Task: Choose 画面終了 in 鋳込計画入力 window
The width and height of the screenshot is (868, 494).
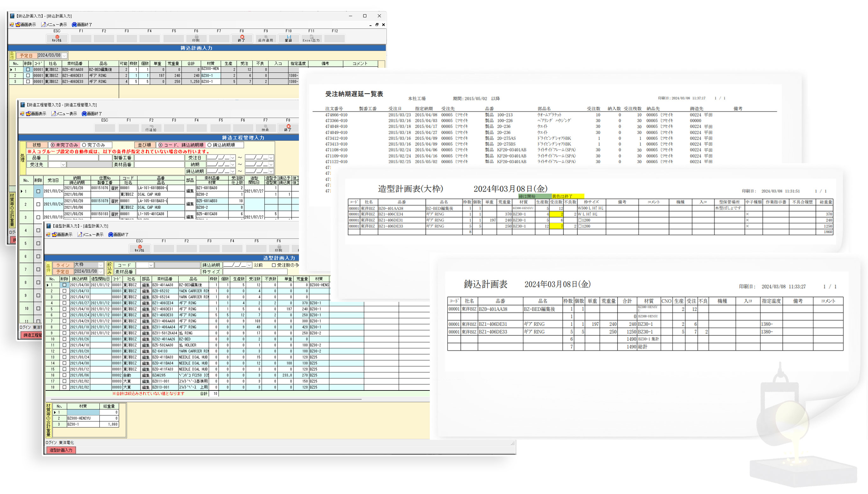Action: [82, 24]
